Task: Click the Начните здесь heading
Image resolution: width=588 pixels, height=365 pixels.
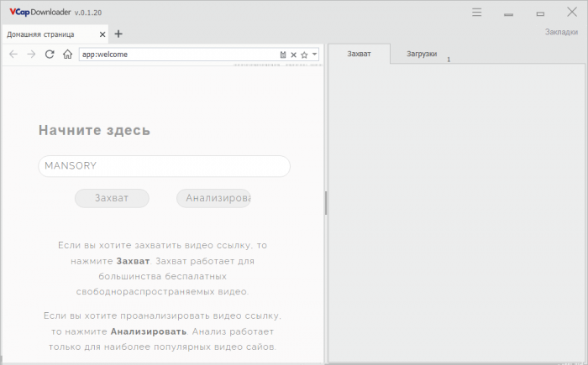Action: pyautogui.click(x=94, y=130)
